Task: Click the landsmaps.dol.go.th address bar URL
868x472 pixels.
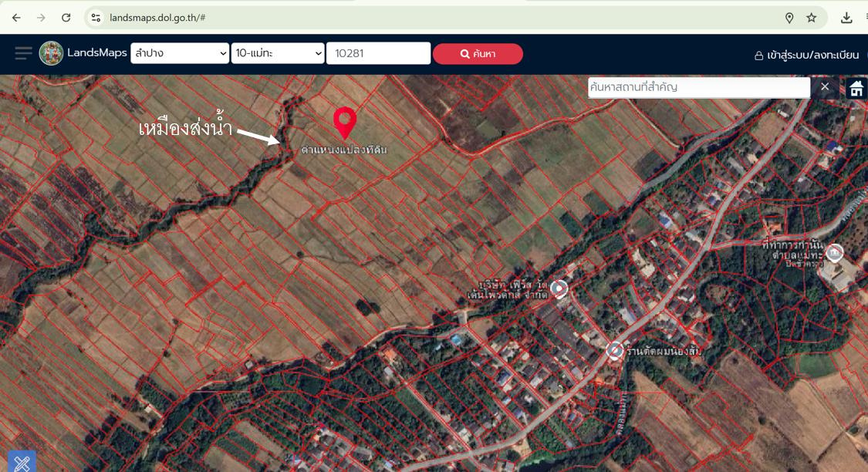Action: point(157,18)
